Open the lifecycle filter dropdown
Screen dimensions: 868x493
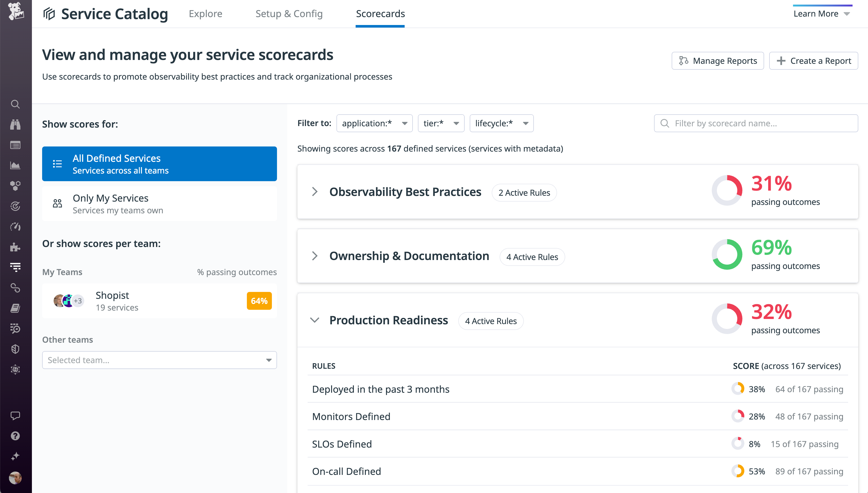(x=502, y=123)
